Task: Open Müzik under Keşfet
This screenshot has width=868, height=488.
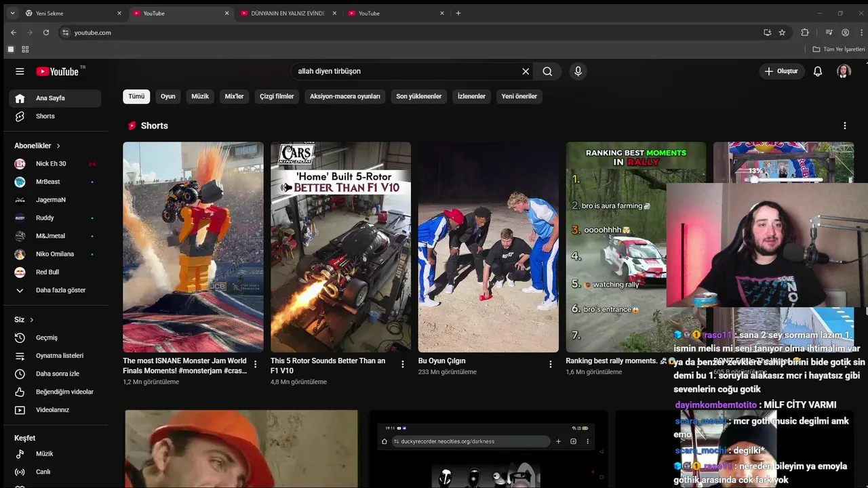Action: click(55, 454)
